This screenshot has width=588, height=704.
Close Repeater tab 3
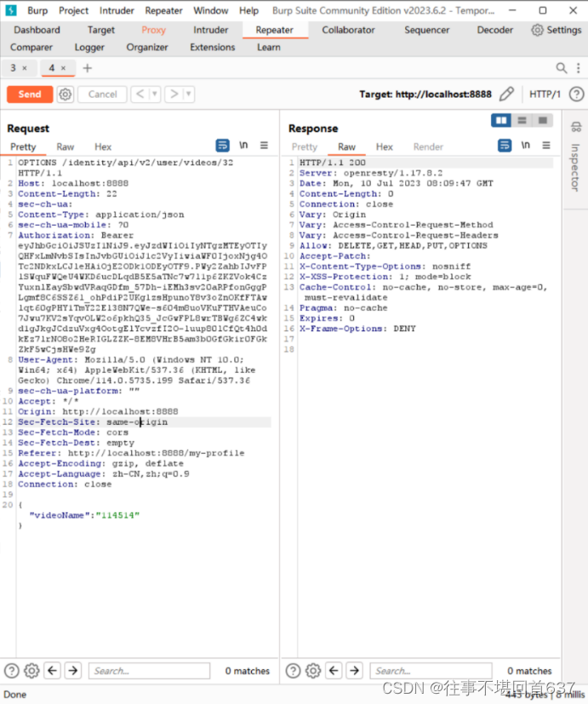25,68
